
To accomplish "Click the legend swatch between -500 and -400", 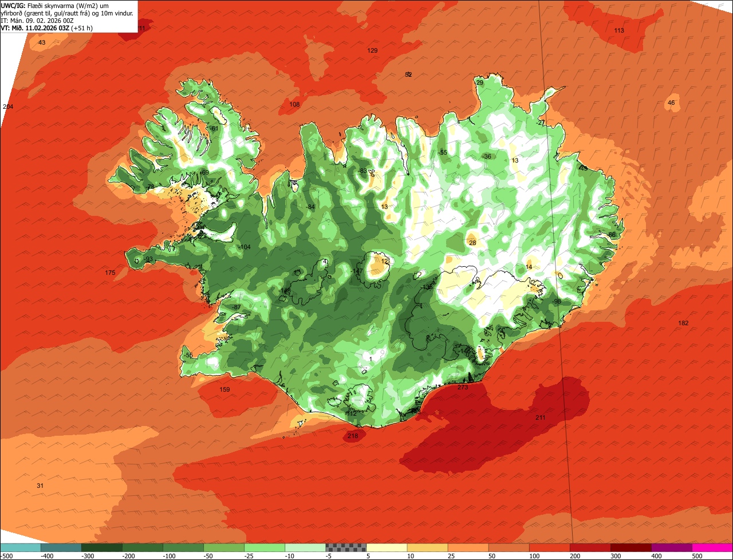I will pos(21,547).
